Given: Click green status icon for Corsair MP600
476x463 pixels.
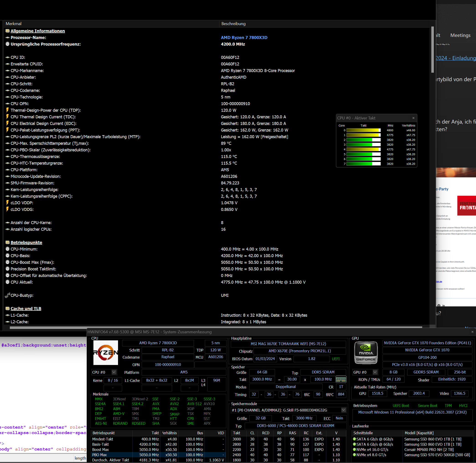Looking at the screenshot, I should 355,450.
